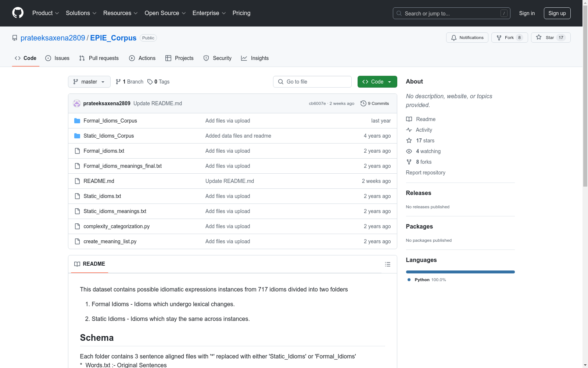588x368 pixels.
Task: Switch to the Issues tab
Action: pos(57,58)
